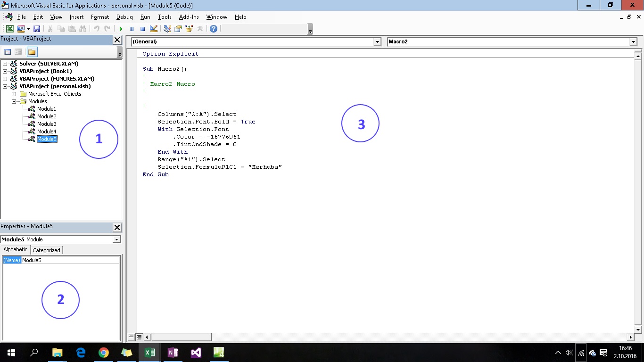Image resolution: width=644 pixels, height=362 pixels.
Task: Open the Module5 Module properties dropdown
Action: tap(116, 239)
